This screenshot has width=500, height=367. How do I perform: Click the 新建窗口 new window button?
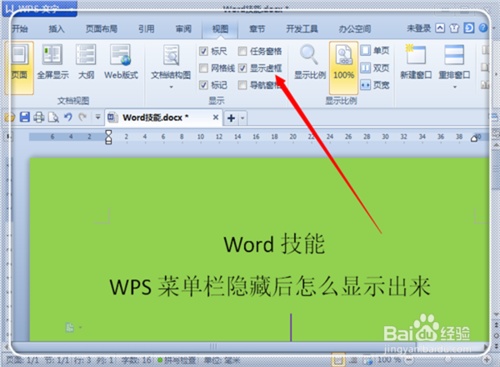point(416,62)
